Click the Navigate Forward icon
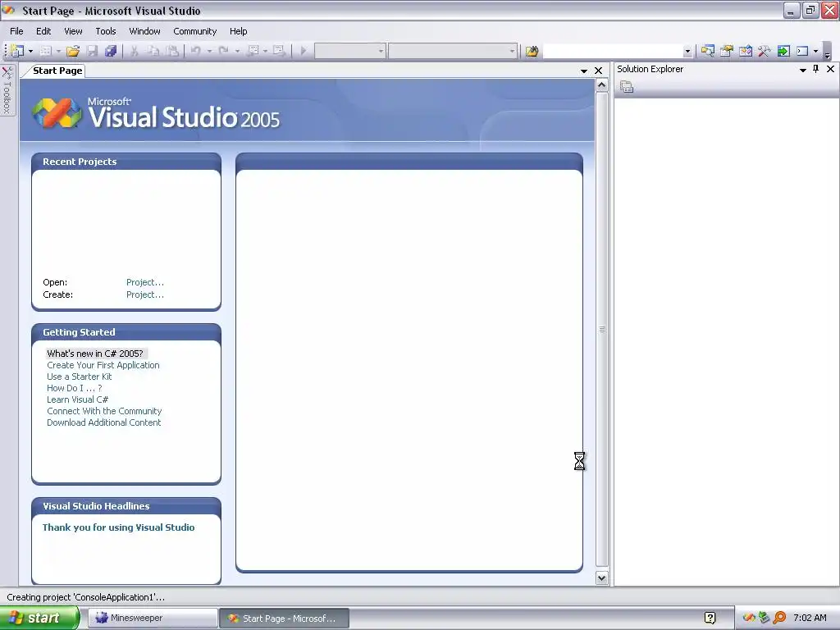Image resolution: width=840 pixels, height=630 pixels. tap(279, 51)
